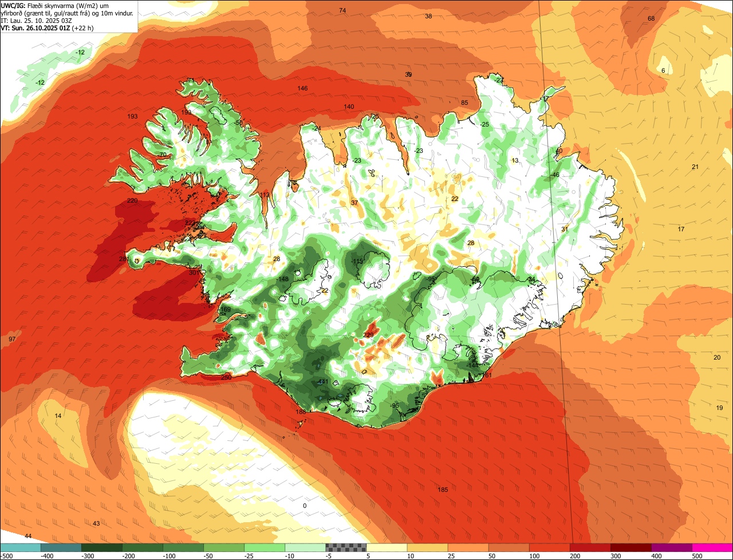Click the "300" legend tick label
Screen dimensions: 733x560
coord(616,556)
